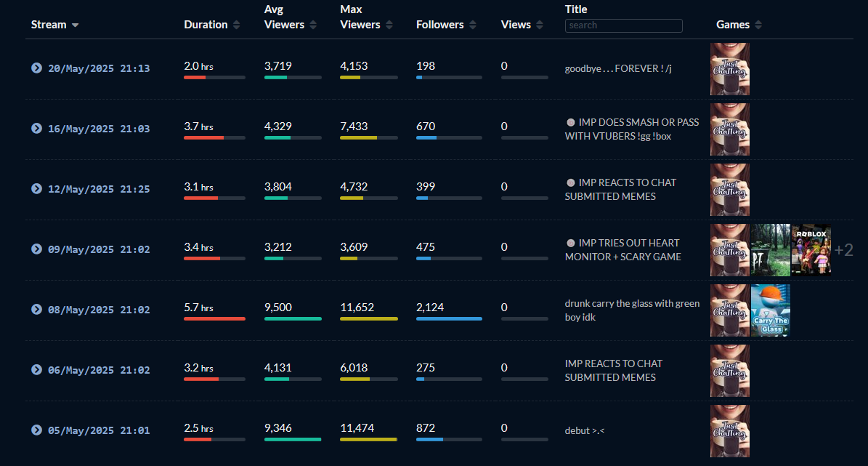868x466 pixels.
Task: Open 12/May/2025 21:25 stream link
Action: point(99,190)
